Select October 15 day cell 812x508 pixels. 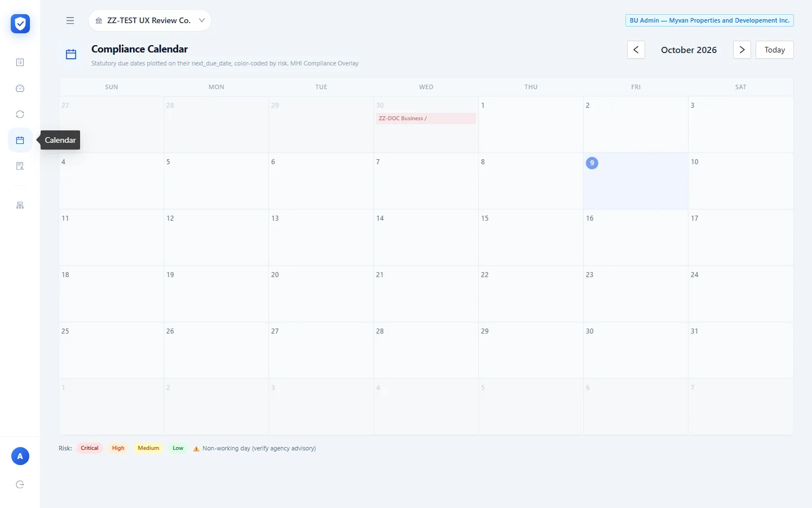[x=531, y=238]
